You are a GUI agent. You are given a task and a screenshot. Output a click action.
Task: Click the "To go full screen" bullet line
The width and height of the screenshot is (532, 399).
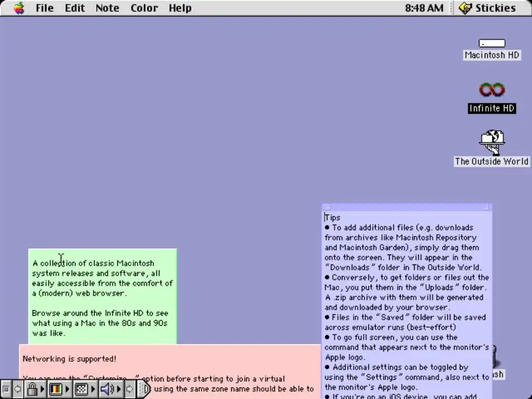click(391, 338)
